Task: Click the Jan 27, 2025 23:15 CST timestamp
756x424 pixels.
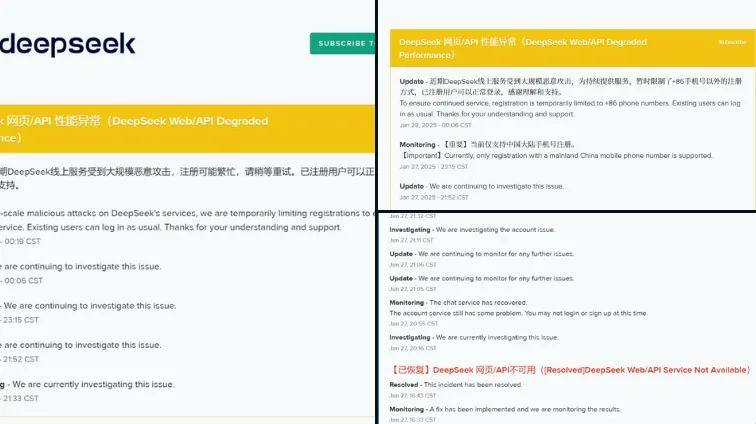Action: tap(435, 166)
